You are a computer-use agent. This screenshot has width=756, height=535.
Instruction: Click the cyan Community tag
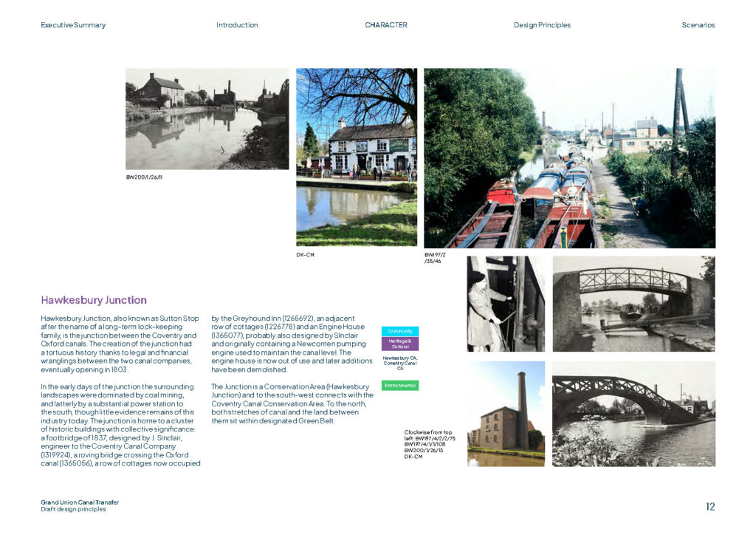pos(399,331)
